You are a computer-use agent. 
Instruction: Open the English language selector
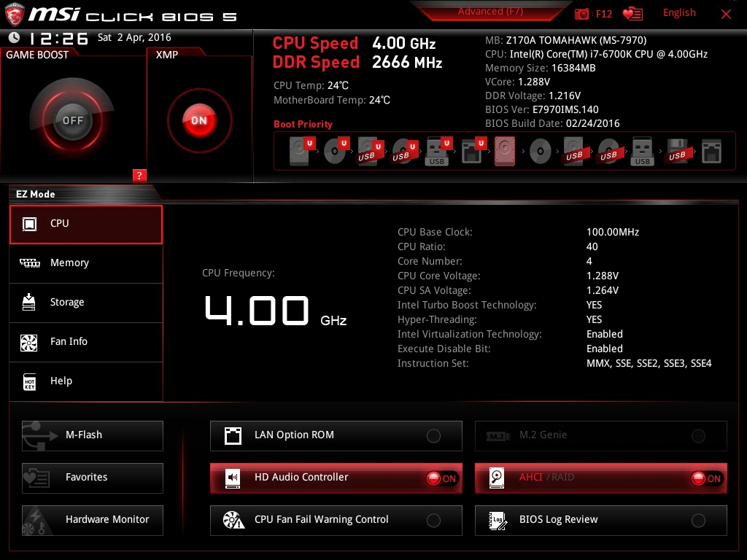click(679, 13)
